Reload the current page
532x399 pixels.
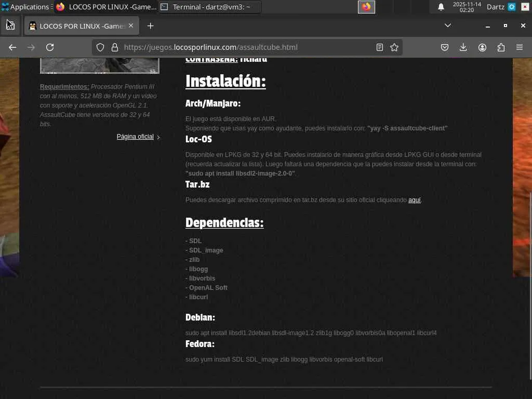click(x=50, y=47)
